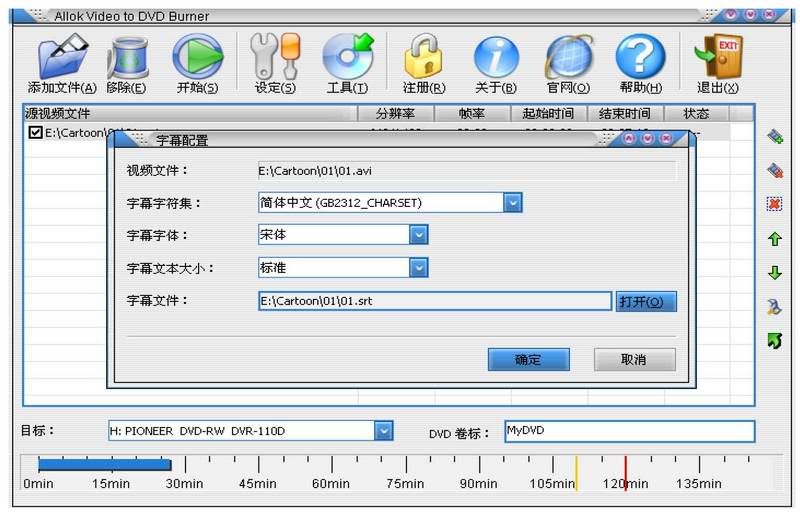The width and height of the screenshot is (800, 513).
Task: Click the 帧率 column header
Action: tap(472, 113)
